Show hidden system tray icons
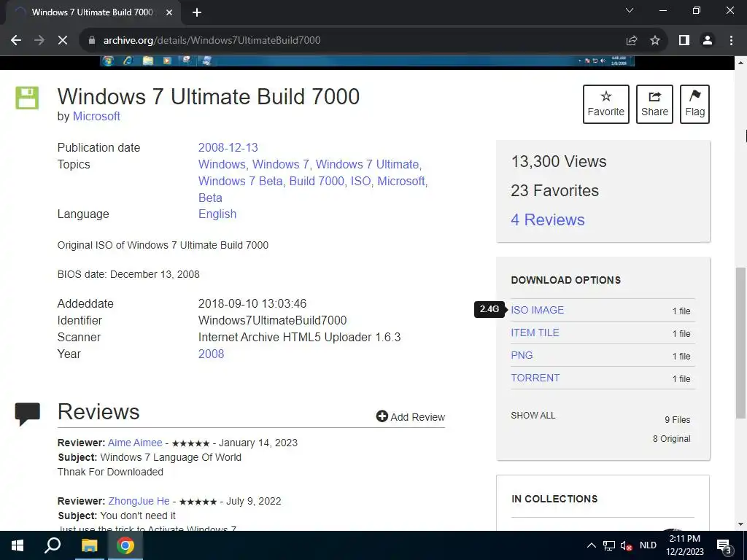Viewport: 747px width, 560px height. pos(591,545)
